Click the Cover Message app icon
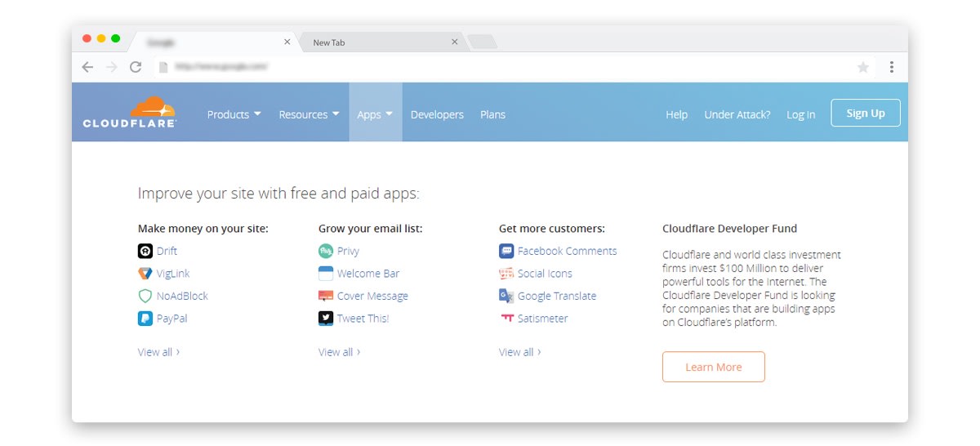Viewport: 980px width, 446px height. pos(326,297)
